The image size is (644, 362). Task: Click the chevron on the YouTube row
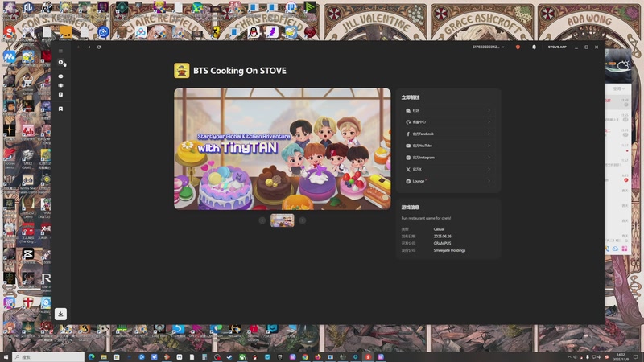(x=489, y=146)
